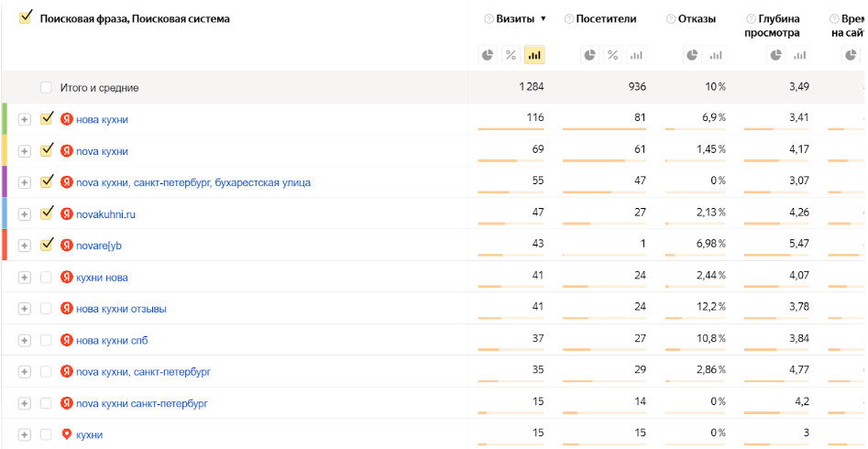Expand the 'нова кухни спб' row

(24, 341)
